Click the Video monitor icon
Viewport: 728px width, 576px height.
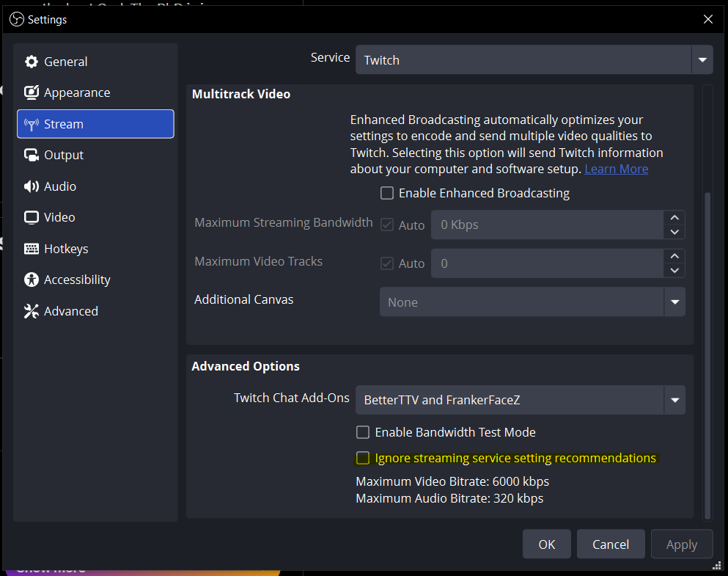31,217
